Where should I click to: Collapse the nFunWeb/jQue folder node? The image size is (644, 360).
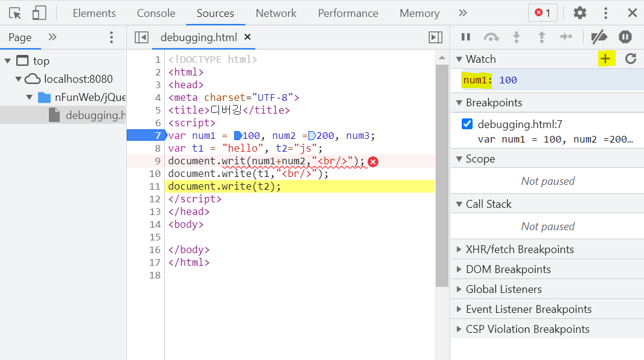click(x=29, y=97)
